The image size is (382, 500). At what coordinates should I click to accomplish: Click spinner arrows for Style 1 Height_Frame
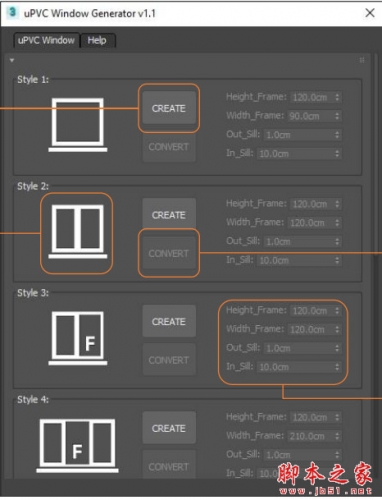coord(337,97)
